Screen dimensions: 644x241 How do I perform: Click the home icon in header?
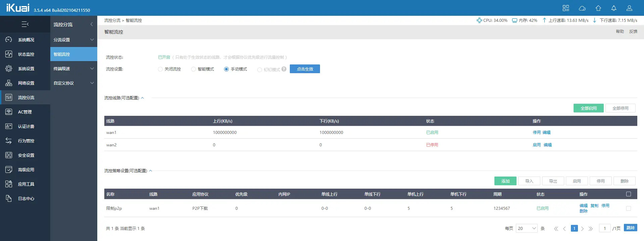pyautogui.click(x=598, y=8)
